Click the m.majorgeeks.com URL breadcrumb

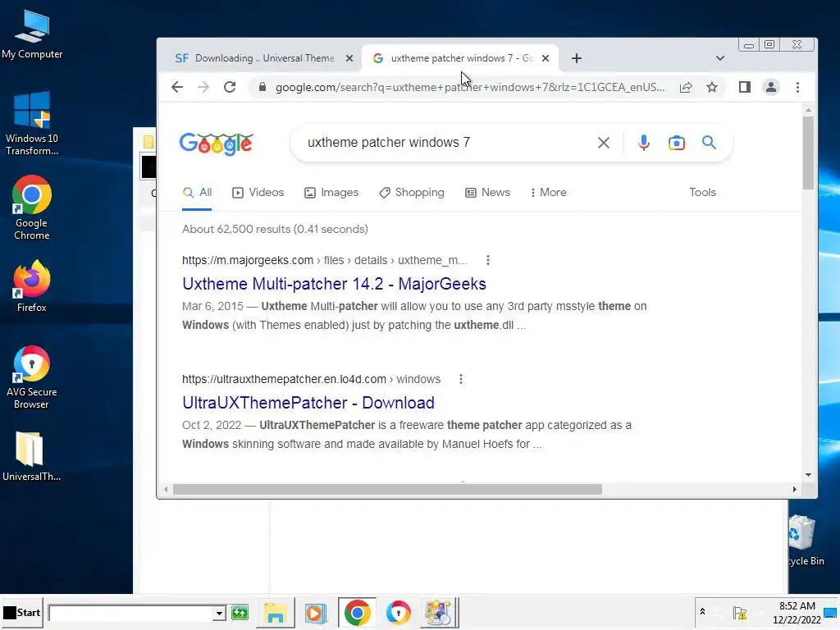click(x=325, y=260)
